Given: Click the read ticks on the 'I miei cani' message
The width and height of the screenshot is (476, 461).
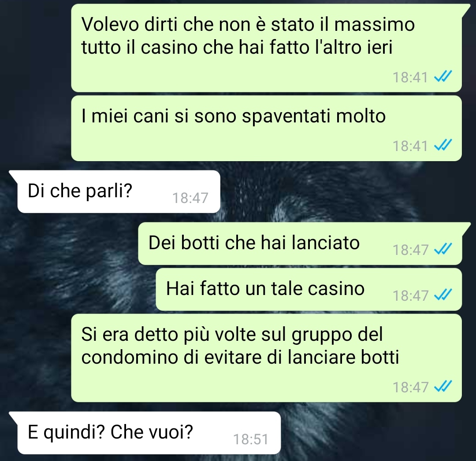Looking at the screenshot, I should tap(443, 145).
